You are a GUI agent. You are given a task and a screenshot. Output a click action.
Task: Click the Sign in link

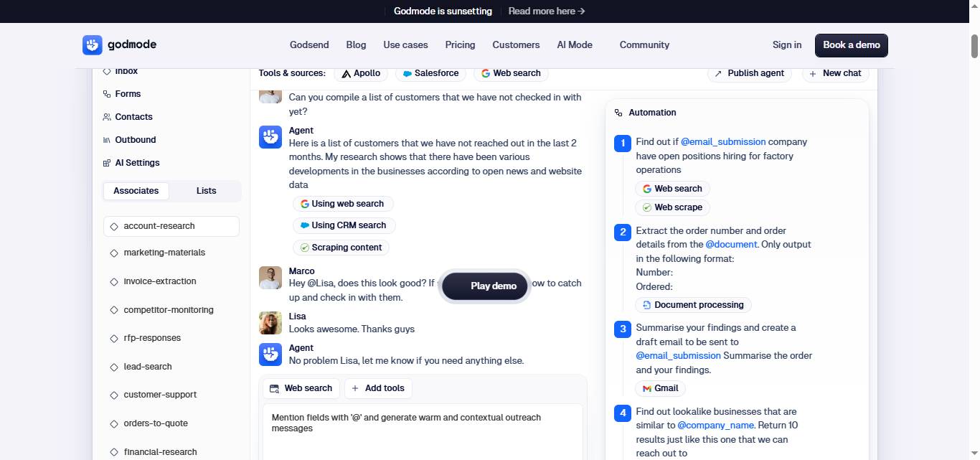787,44
